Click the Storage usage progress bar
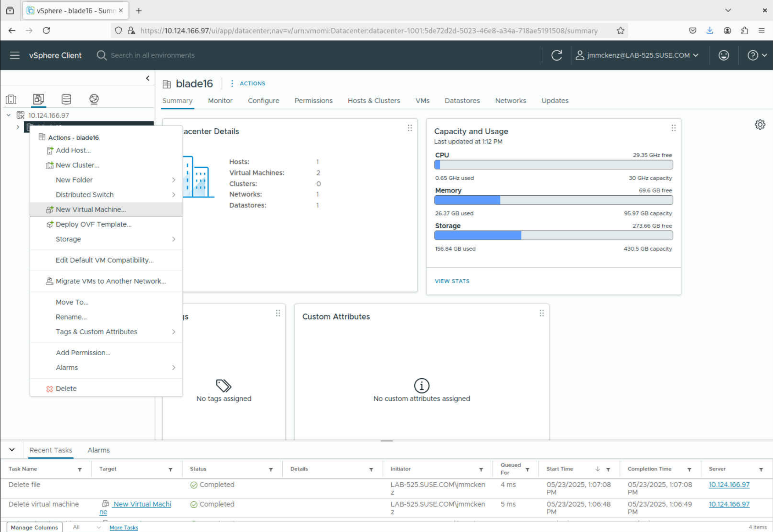The image size is (773, 532). coord(553,235)
